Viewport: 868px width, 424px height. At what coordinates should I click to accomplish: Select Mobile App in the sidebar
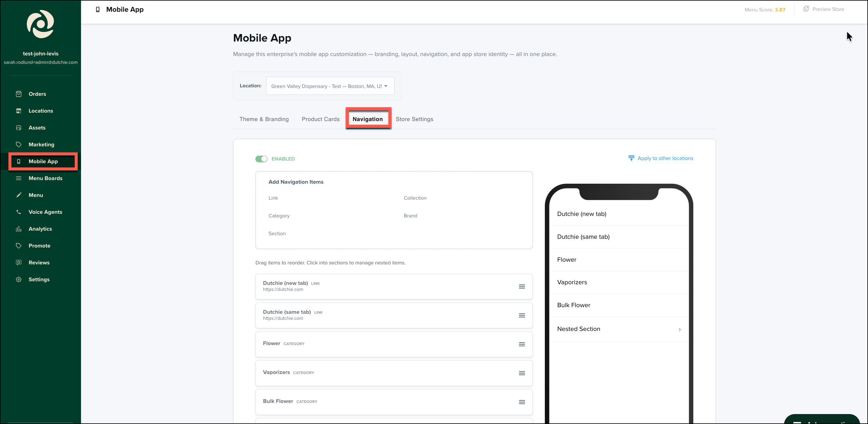point(43,161)
